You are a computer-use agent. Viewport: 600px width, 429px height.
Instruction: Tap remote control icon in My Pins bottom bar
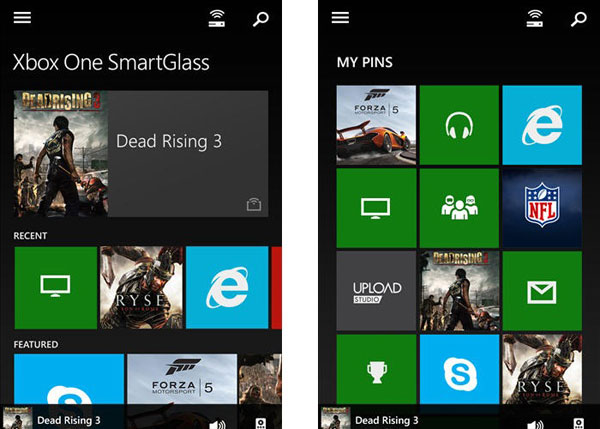579,423
